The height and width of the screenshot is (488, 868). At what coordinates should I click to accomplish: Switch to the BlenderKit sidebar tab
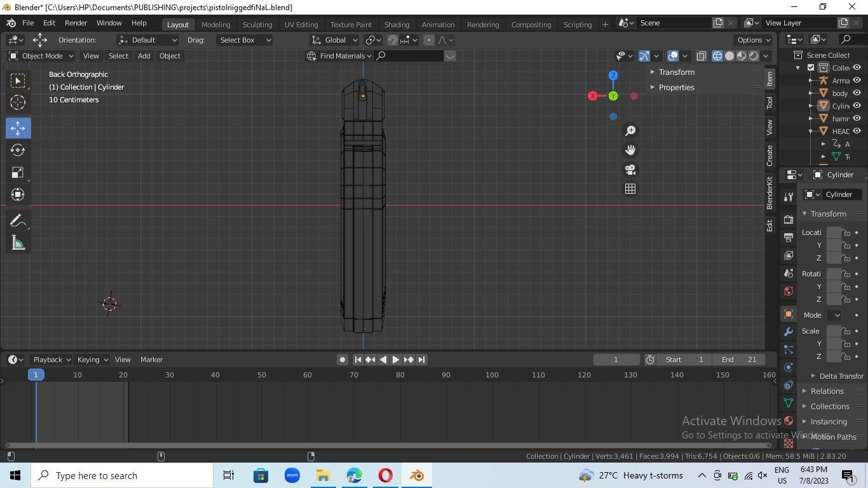(770, 193)
